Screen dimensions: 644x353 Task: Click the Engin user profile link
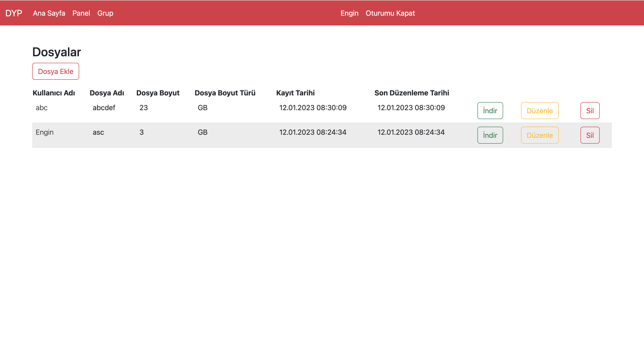click(x=349, y=13)
